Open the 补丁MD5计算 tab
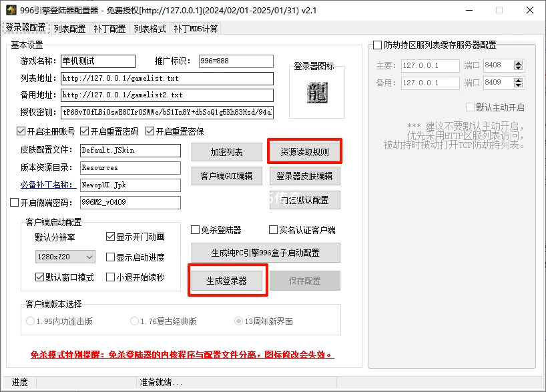Screen dimensions: 546x392 point(196,29)
